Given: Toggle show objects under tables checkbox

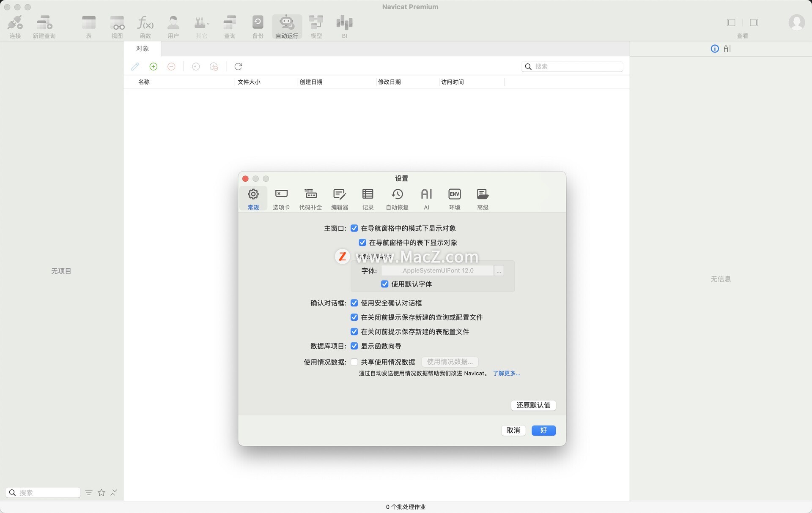Looking at the screenshot, I should click(x=362, y=243).
